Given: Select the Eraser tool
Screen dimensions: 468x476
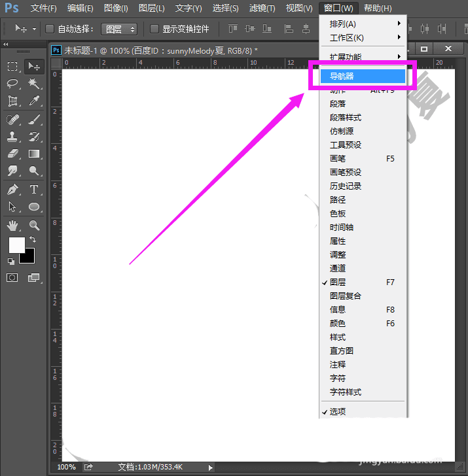Looking at the screenshot, I should pyautogui.click(x=12, y=154).
